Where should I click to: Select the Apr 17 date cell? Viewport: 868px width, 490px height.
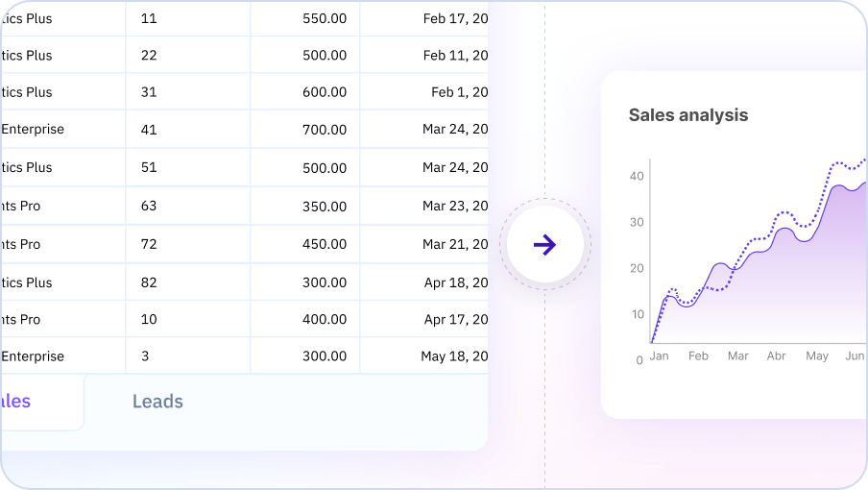424,320
